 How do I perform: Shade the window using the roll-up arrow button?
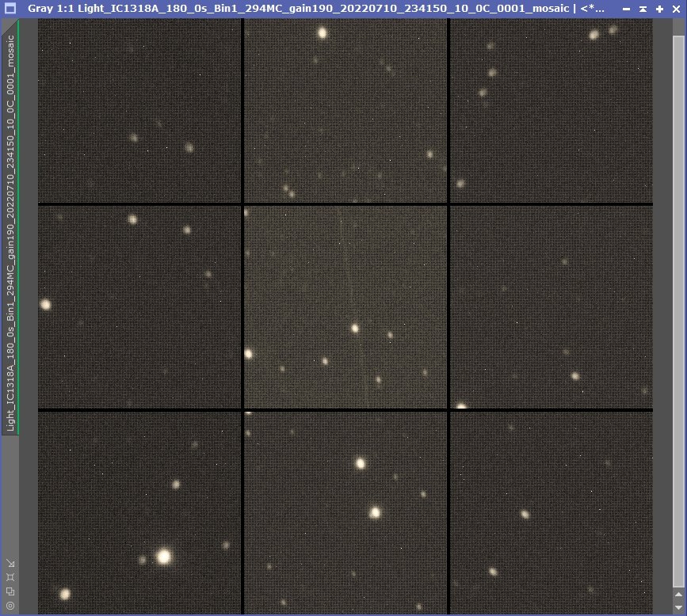[x=643, y=9]
